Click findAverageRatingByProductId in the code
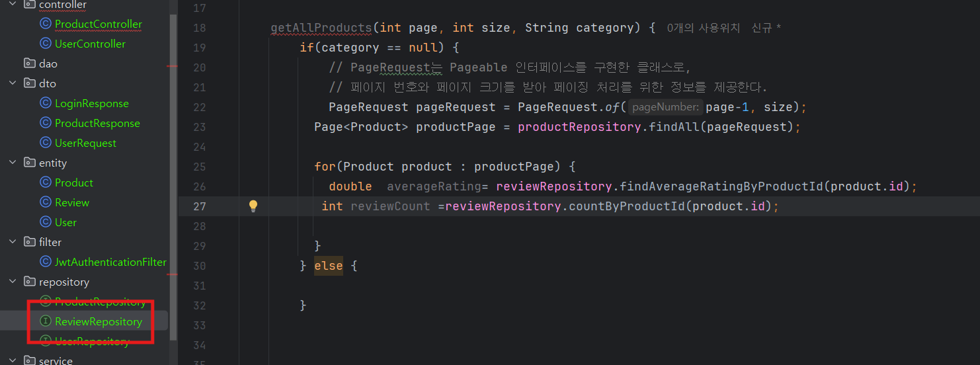980x365 pixels. pos(721,186)
